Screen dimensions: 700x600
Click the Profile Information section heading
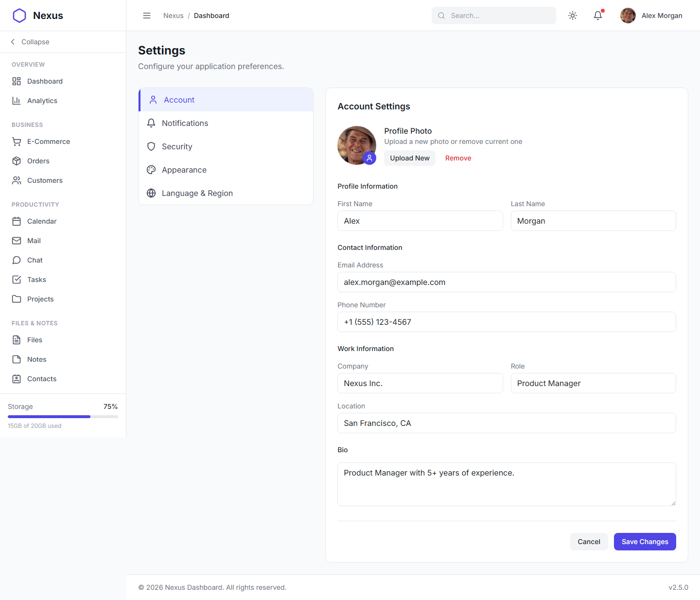coord(367,186)
